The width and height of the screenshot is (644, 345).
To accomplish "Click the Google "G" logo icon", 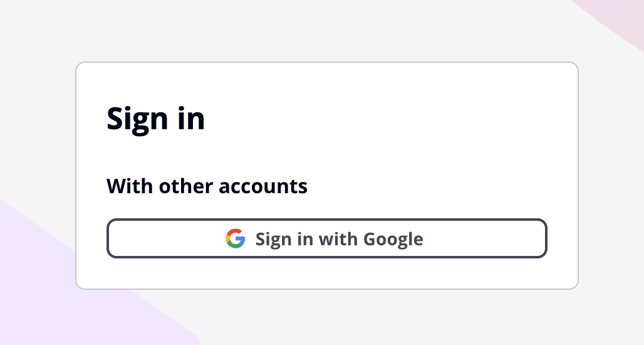I will point(236,238).
